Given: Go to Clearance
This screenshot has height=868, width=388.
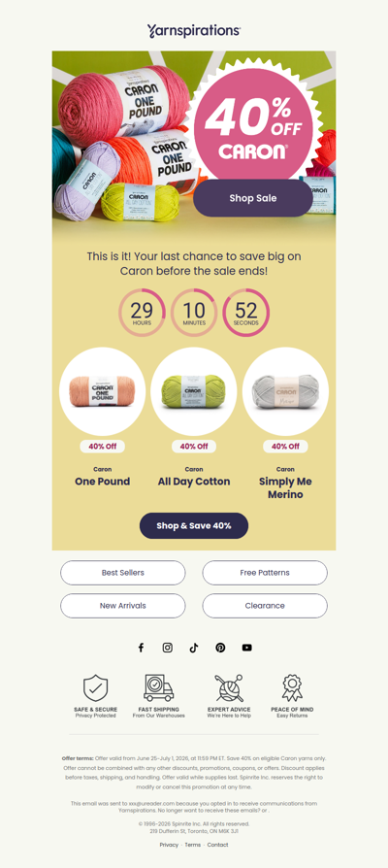Looking at the screenshot, I should tap(265, 606).
